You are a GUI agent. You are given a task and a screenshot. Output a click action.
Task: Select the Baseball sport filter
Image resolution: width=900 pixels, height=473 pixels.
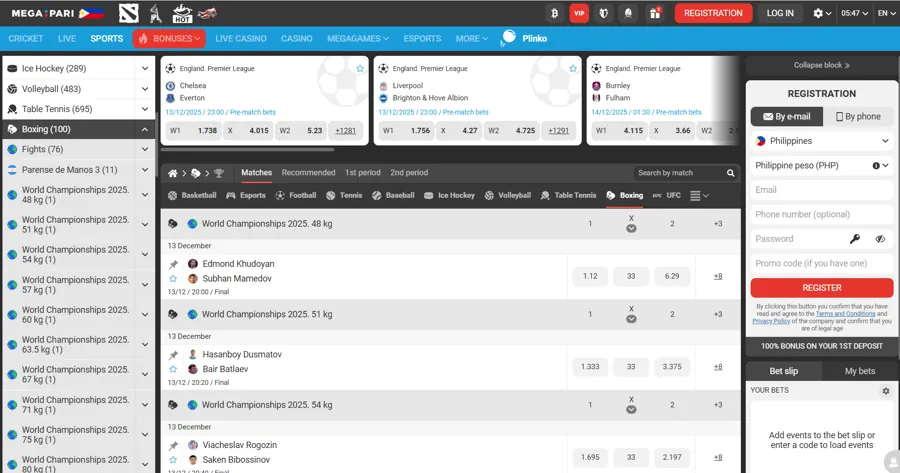(393, 195)
